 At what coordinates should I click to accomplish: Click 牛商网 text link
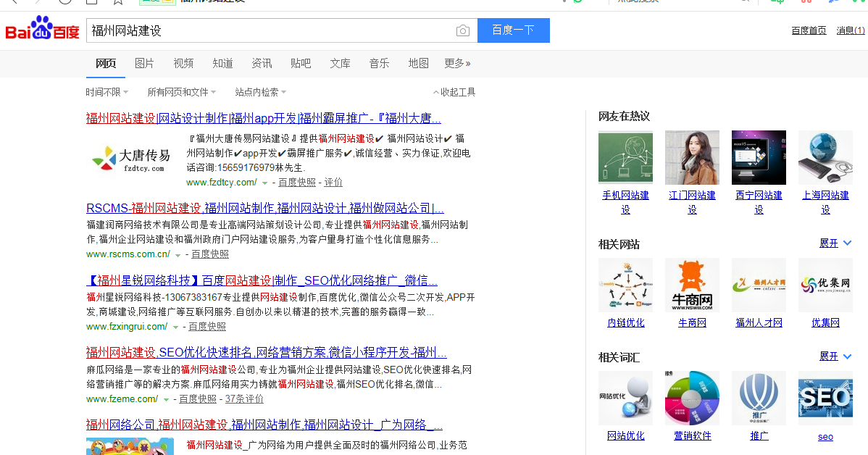pos(692,322)
